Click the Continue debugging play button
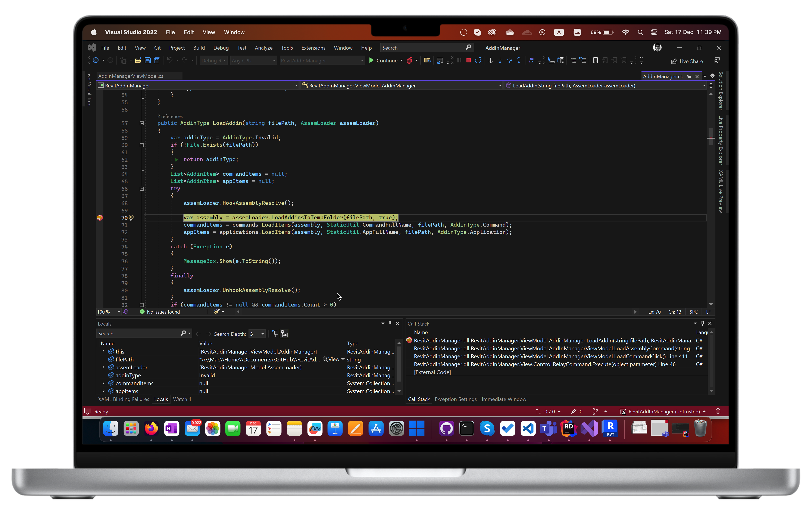This screenshot has height=513, width=812. pyautogui.click(x=371, y=60)
